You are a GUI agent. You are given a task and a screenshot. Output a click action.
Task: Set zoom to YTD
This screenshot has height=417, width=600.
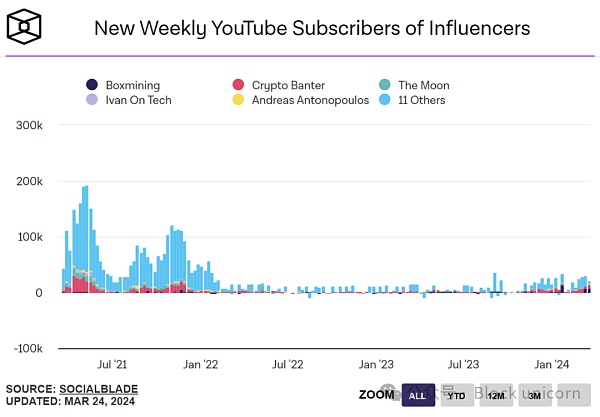pyautogui.click(x=456, y=396)
